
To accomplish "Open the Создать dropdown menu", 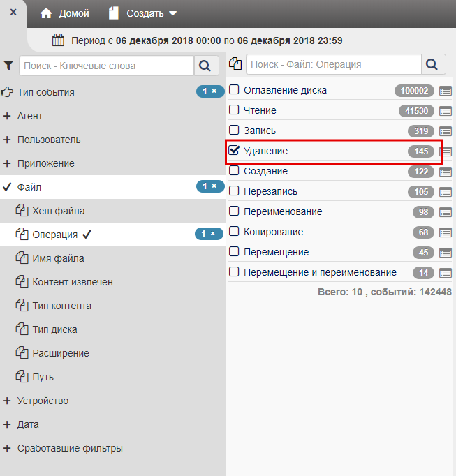I will [x=143, y=13].
